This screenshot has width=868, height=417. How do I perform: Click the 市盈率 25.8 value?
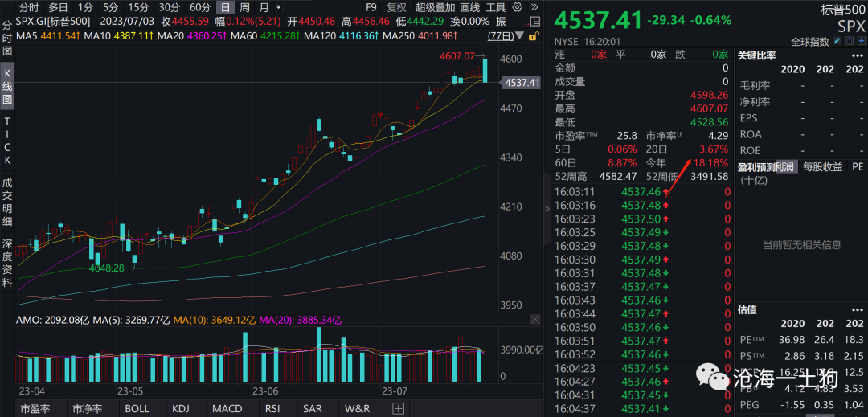coord(628,134)
